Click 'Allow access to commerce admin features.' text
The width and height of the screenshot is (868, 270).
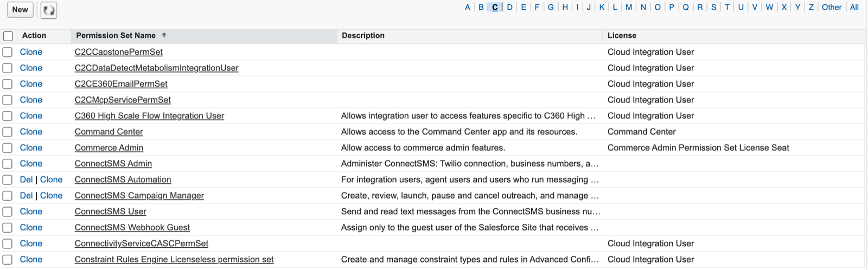coord(423,147)
